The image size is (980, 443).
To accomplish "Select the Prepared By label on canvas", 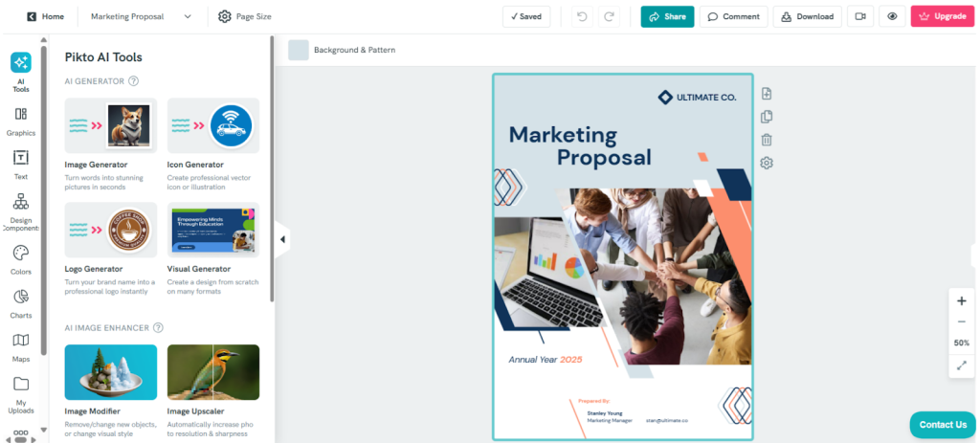I will click(593, 401).
